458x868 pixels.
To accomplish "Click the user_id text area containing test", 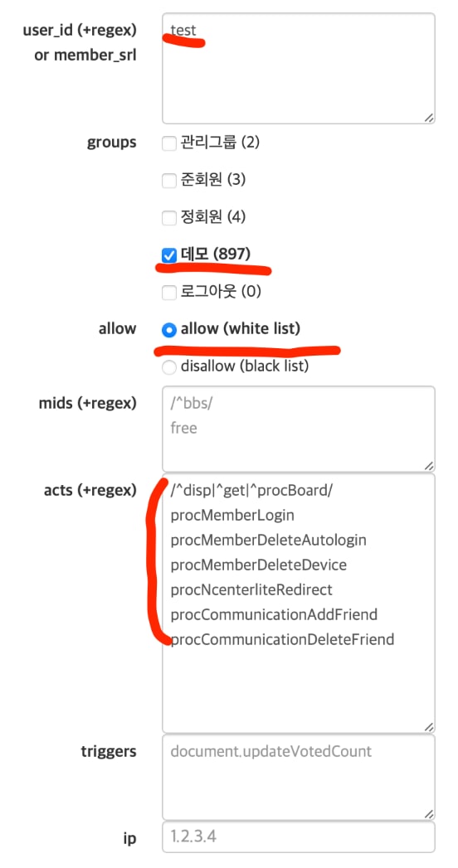I will [299, 68].
